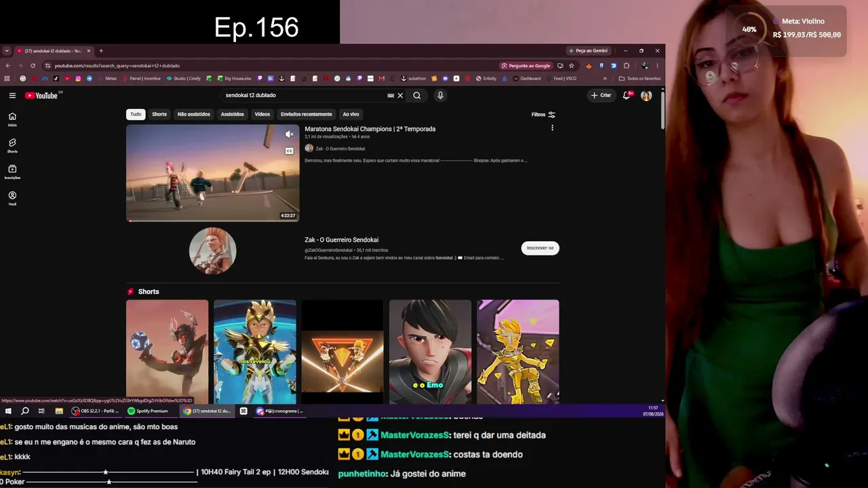The image size is (868, 488).
Task: Click the Inscrever-se button
Action: (x=540, y=248)
